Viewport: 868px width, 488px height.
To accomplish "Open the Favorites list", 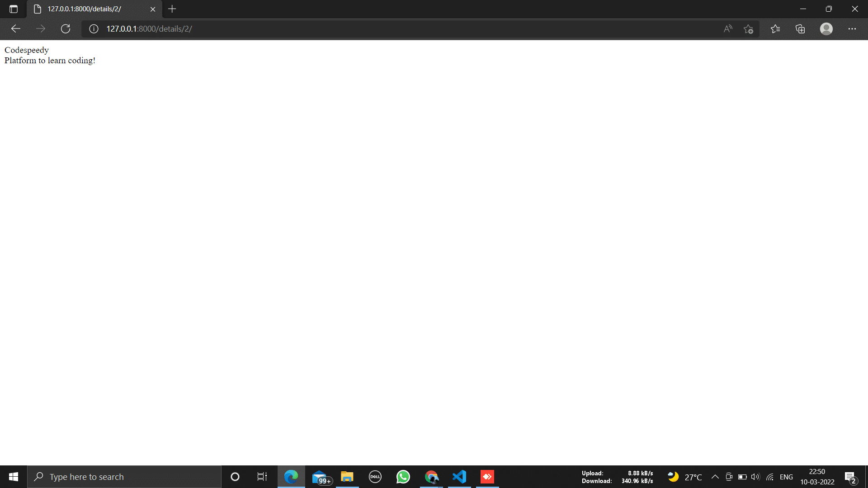I will click(775, 29).
